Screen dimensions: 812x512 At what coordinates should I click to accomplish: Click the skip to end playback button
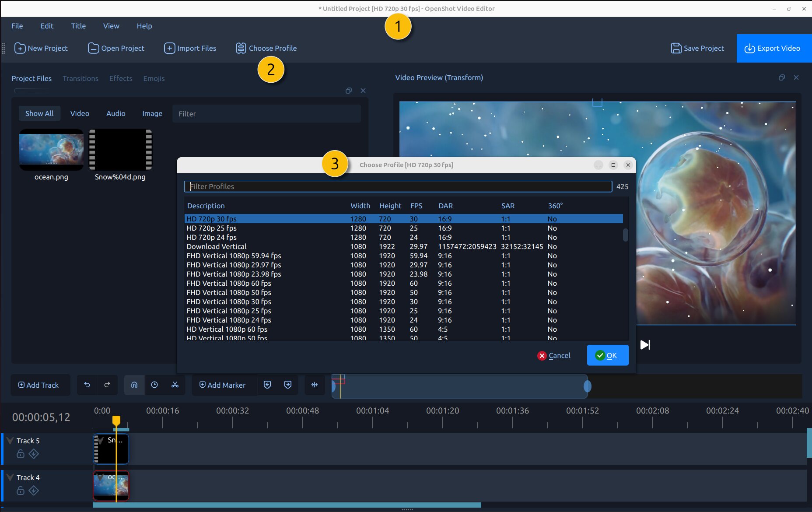click(x=645, y=345)
